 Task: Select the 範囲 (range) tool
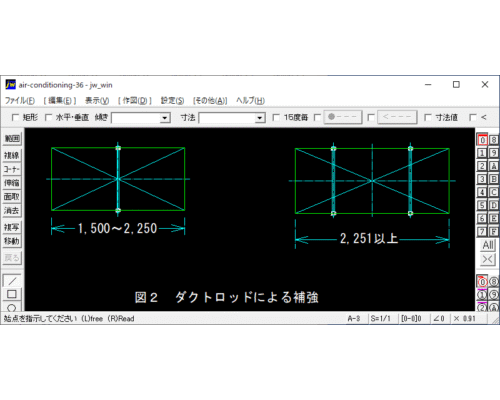coord(12,139)
